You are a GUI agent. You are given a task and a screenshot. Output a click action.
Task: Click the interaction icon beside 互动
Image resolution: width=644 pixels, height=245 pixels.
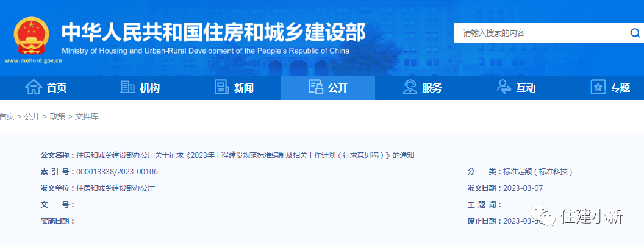504,87
